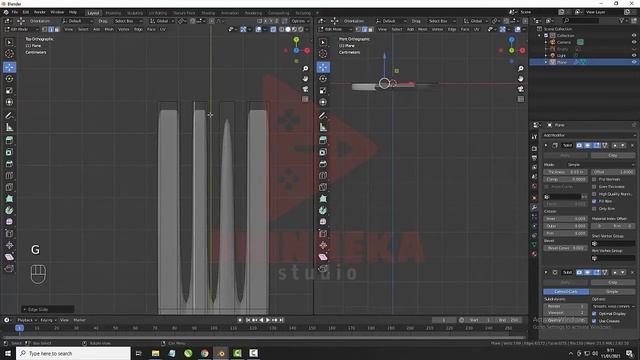640x360 pixels.
Task: Open the Active Tool properties tab icon
Action: click(x=534, y=137)
